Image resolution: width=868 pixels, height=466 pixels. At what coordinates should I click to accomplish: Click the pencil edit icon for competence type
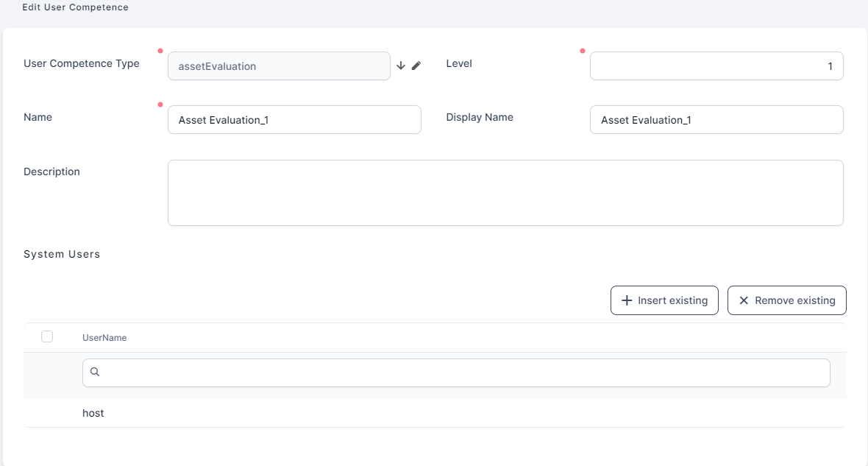click(416, 66)
